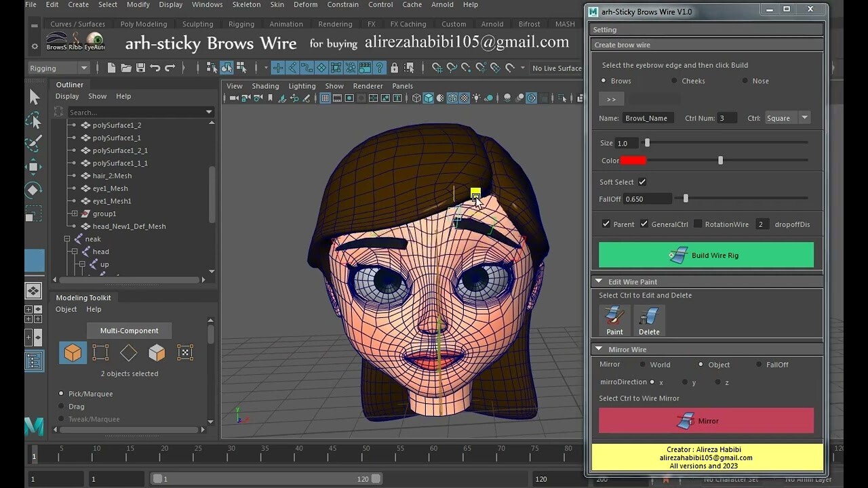Open the BrowS icon in the shelf
This screenshot has height=488, width=868.
click(58, 38)
